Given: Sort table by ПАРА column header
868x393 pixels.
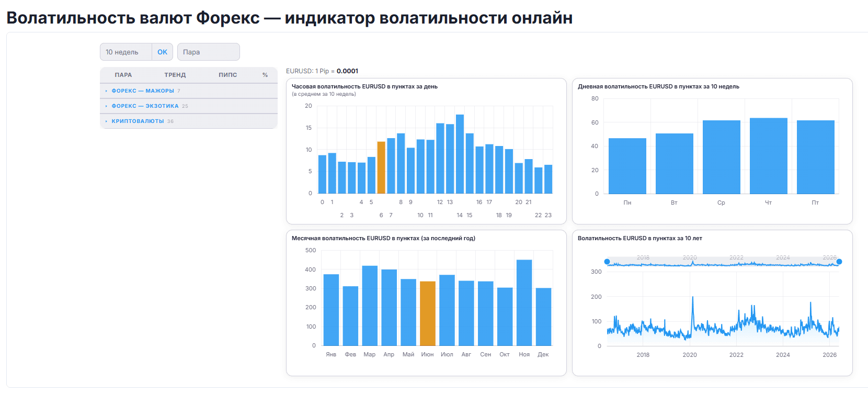Looking at the screenshot, I should tap(123, 75).
